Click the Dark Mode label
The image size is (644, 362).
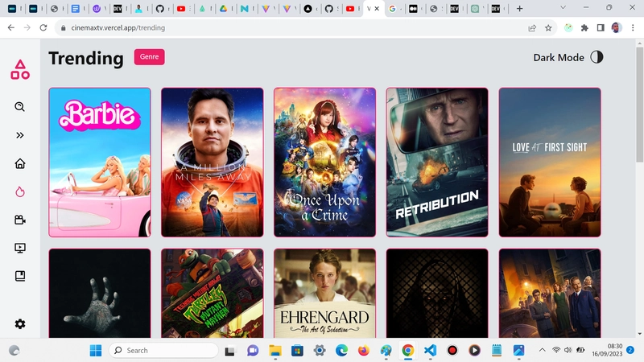pyautogui.click(x=559, y=57)
